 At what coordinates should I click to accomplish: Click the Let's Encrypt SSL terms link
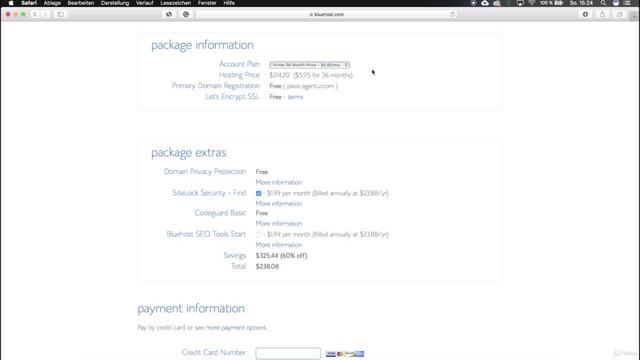click(295, 97)
